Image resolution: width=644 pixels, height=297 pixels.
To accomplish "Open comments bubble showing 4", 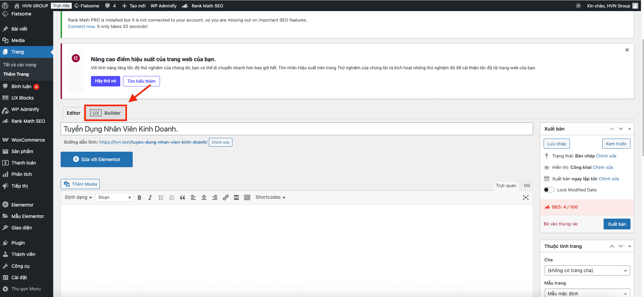I will (x=110, y=6).
